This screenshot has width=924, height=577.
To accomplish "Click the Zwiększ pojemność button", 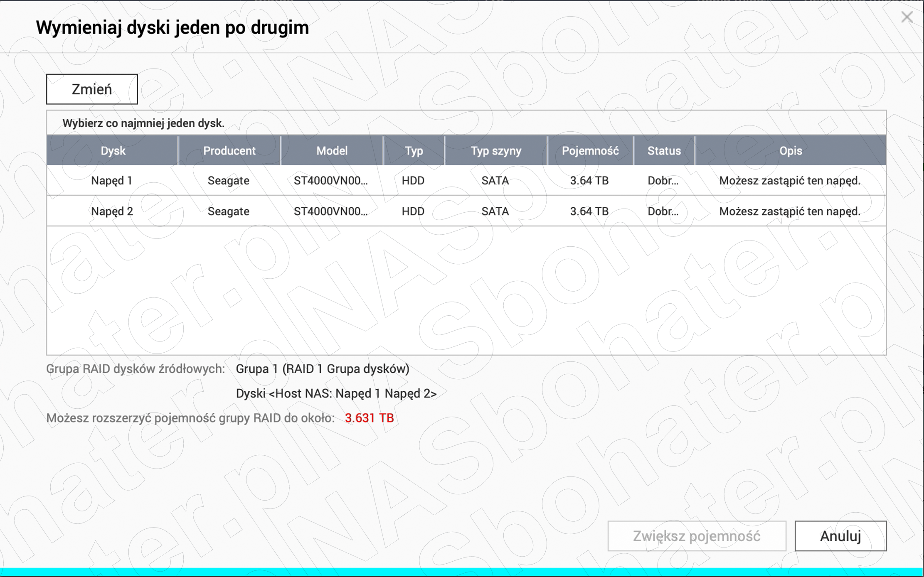I will pyautogui.click(x=697, y=536).
